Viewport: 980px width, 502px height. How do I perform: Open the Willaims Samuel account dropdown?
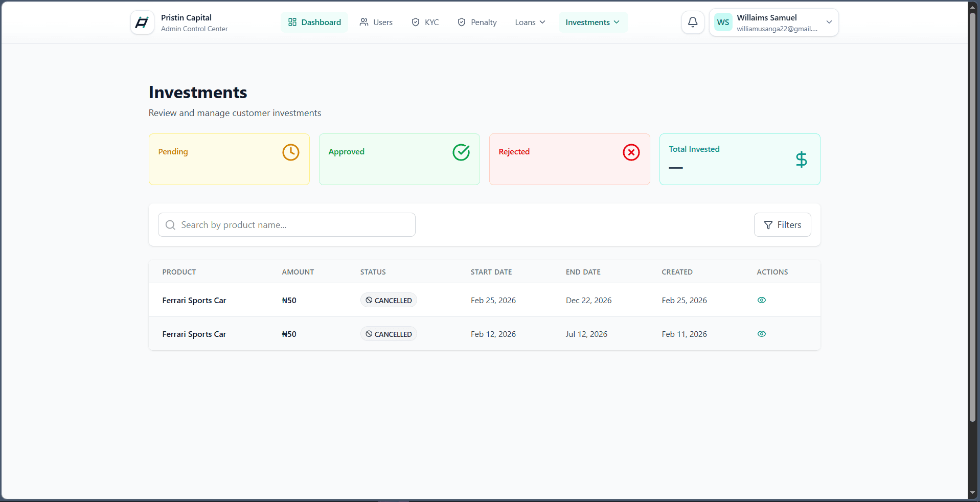pos(773,22)
